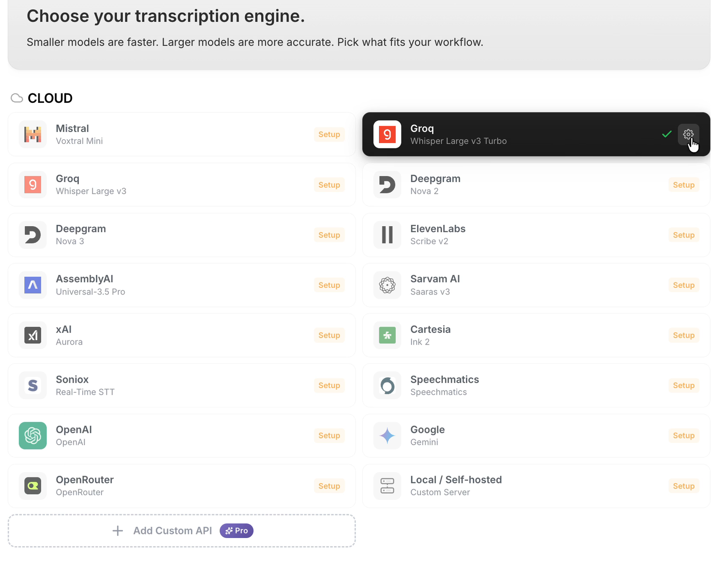Click Setup for AssemblyAI Universal-3.5 Pro
This screenshot has width=728, height=574.
click(x=329, y=285)
